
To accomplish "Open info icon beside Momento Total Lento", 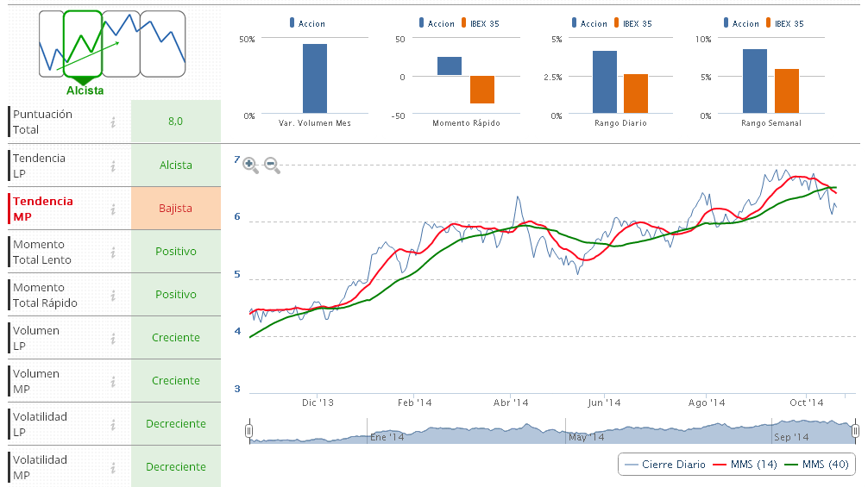I will [113, 252].
